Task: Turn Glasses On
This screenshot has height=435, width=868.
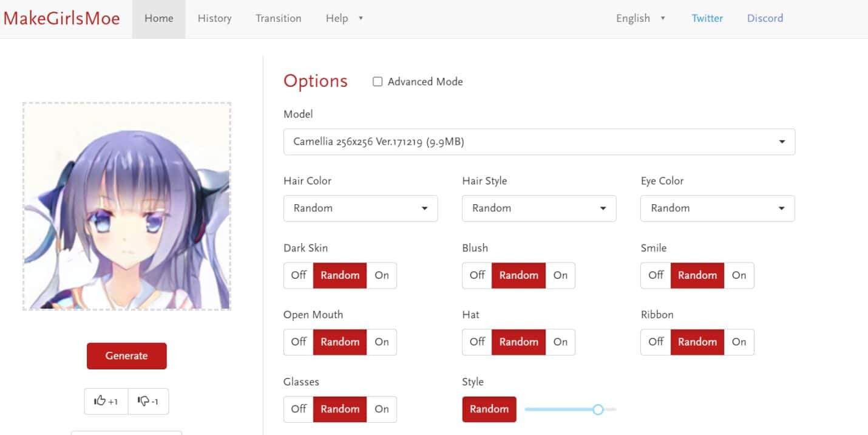Action: click(x=382, y=409)
